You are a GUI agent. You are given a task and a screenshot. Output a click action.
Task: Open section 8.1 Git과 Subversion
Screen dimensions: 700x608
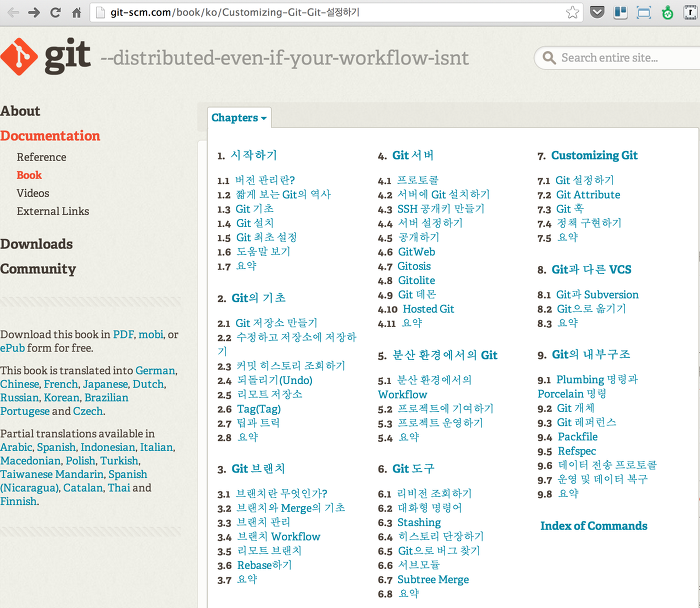coord(597,295)
